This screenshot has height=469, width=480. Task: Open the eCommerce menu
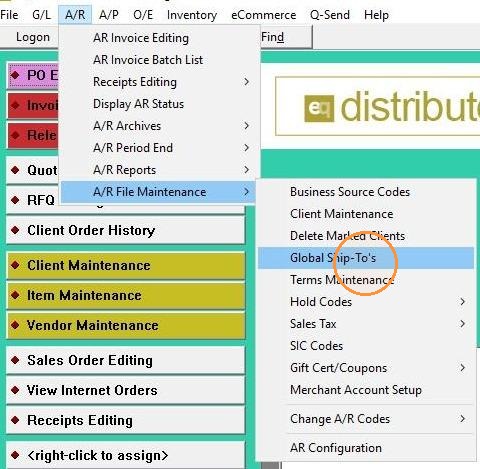(x=263, y=15)
